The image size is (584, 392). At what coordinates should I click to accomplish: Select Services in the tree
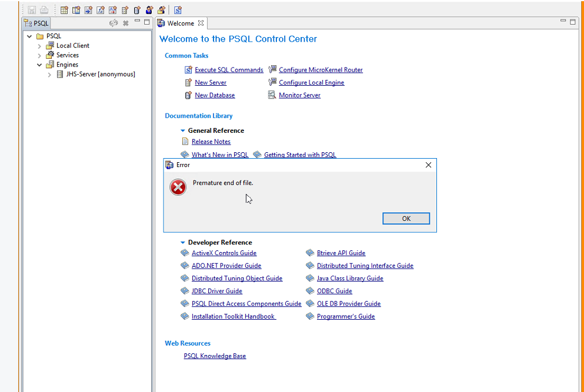click(68, 55)
